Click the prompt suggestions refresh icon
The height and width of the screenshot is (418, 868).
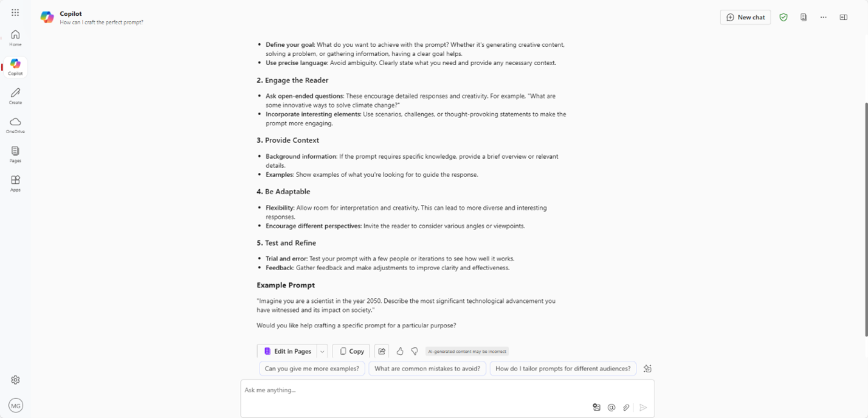pyautogui.click(x=647, y=369)
